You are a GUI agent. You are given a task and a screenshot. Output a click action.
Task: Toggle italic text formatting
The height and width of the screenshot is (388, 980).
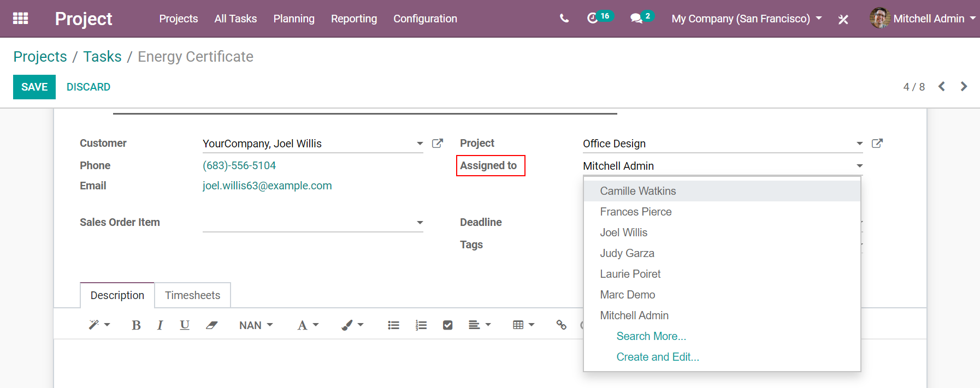point(160,325)
